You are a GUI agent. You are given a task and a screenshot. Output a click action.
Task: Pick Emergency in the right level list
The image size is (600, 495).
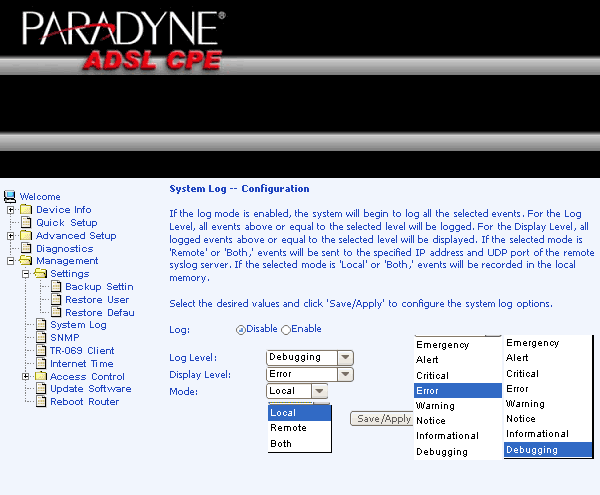548,343
